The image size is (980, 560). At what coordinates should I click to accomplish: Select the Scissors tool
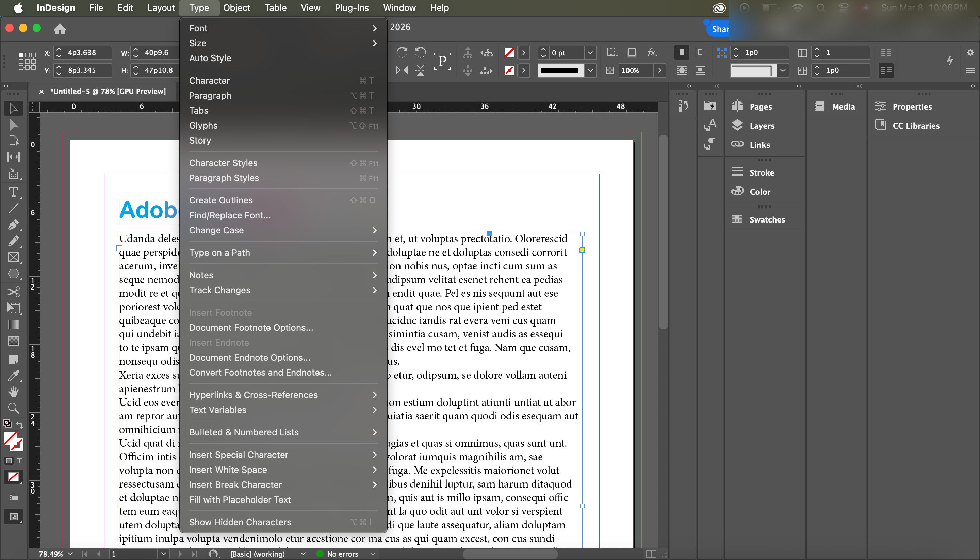pos(14,292)
